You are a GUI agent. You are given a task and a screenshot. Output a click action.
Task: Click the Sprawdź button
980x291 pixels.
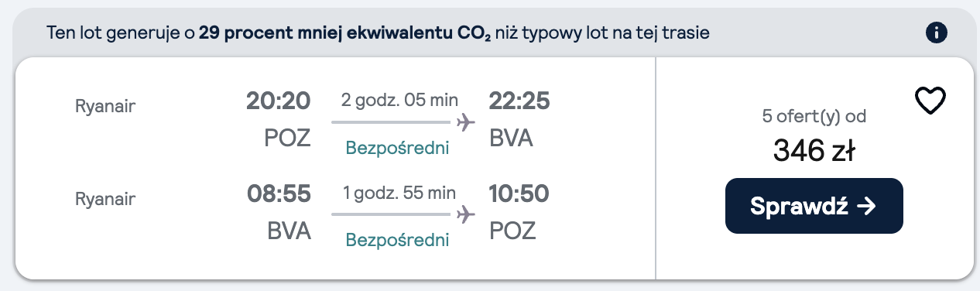[x=814, y=206]
